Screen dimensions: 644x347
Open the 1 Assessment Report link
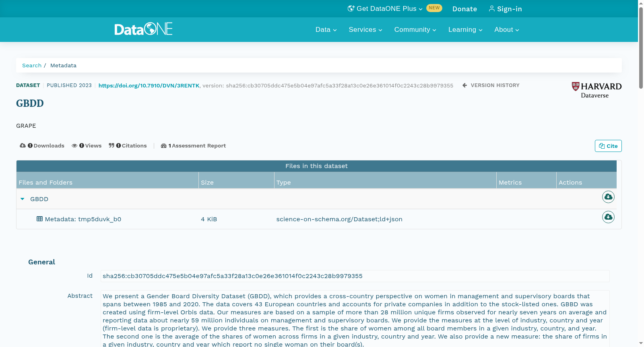194,145
